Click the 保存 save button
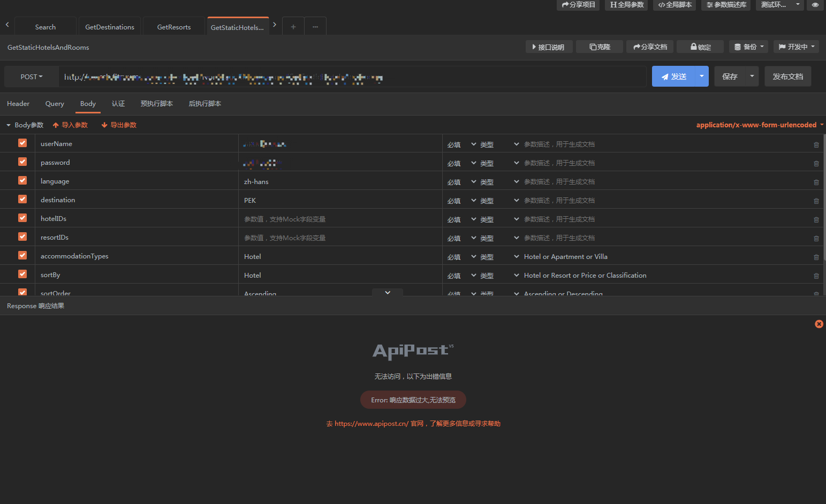826x504 pixels. pos(730,77)
